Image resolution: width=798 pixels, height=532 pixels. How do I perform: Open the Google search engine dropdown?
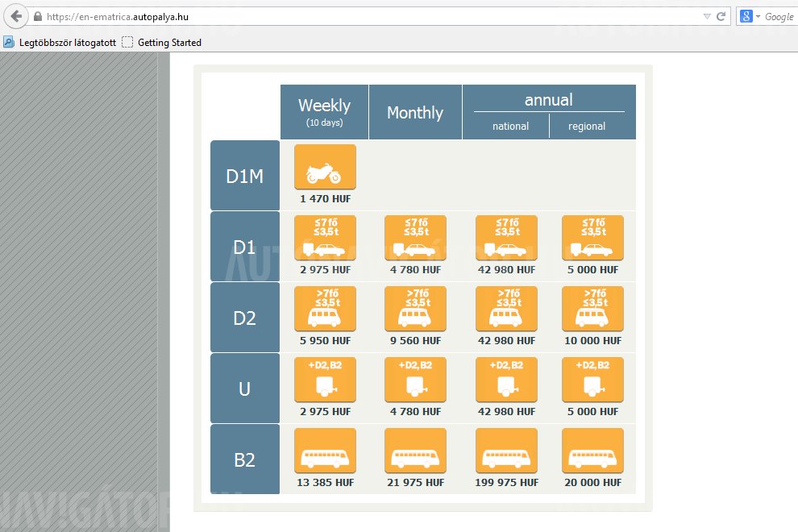click(x=750, y=16)
